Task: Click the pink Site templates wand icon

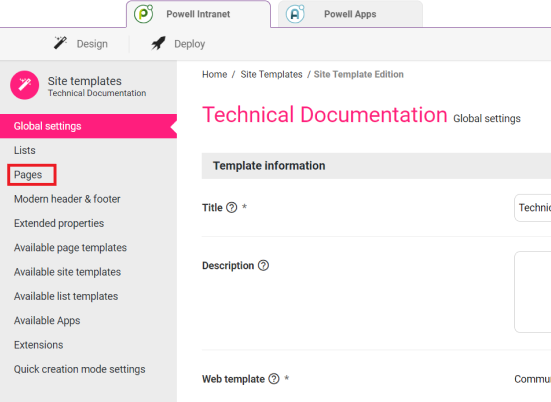Action: pyautogui.click(x=25, y=85)
